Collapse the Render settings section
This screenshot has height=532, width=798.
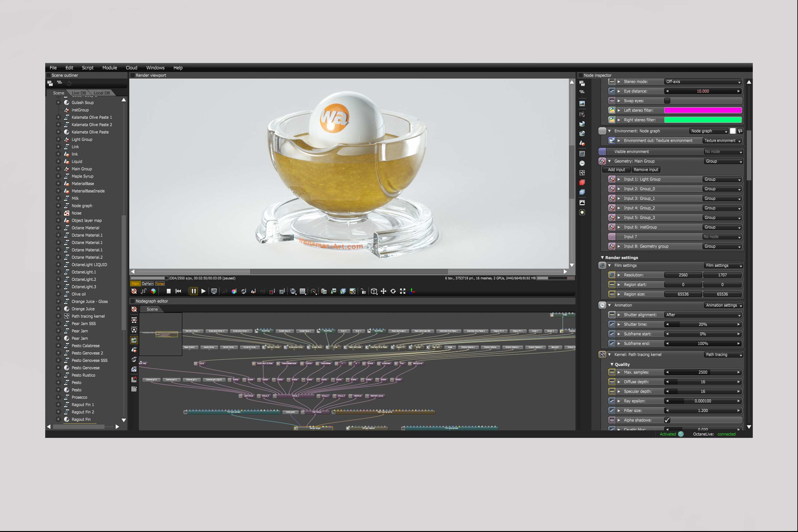point(602,257)
